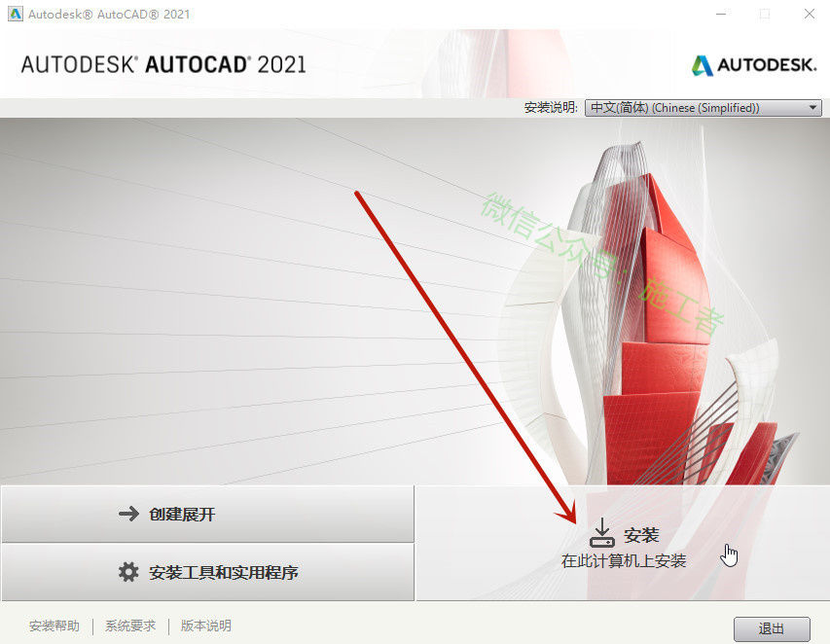830x644 pixels.
Task: Click the 在此计算机上安装 text
Action: [x=624, y=561]
